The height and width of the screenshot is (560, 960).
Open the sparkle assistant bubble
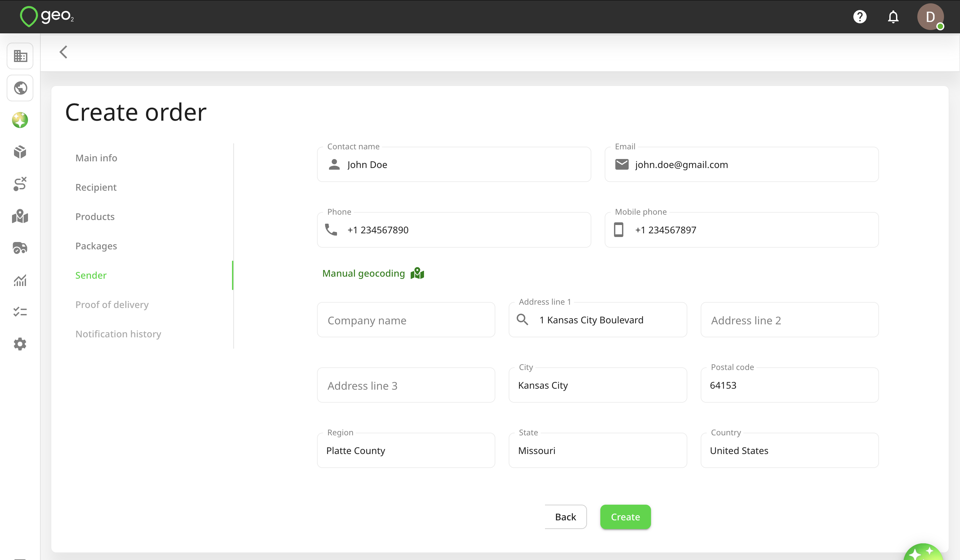click(x=923, y=552)
